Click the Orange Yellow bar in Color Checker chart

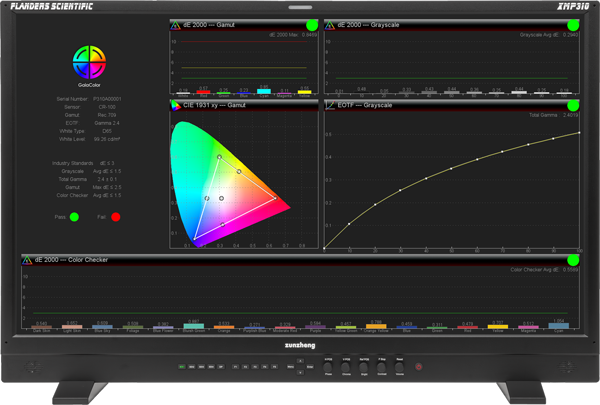[x=376, y=327]
